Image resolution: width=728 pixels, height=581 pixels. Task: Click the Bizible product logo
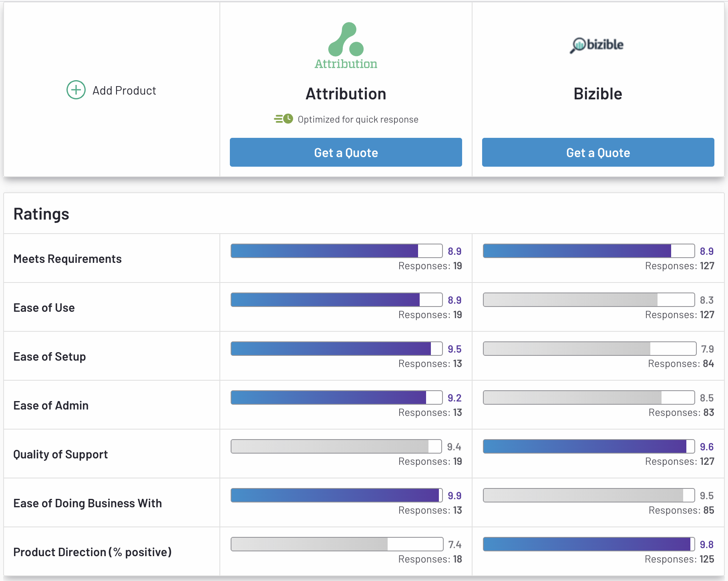597,45
